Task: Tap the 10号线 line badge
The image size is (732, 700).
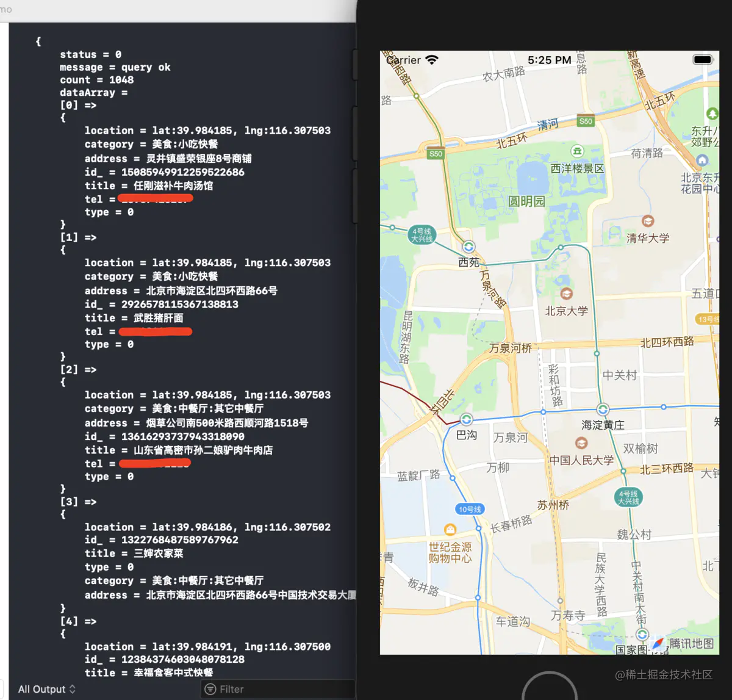Action: point(470,509)
